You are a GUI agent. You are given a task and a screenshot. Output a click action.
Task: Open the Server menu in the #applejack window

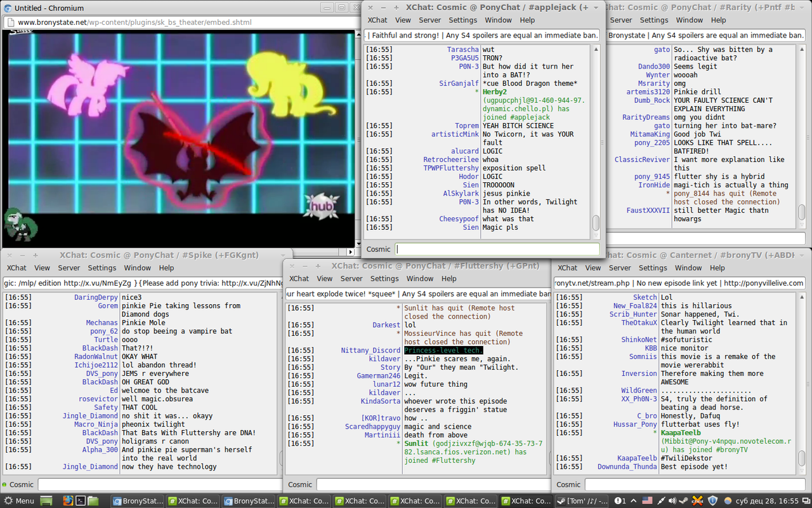pos(429,20)
